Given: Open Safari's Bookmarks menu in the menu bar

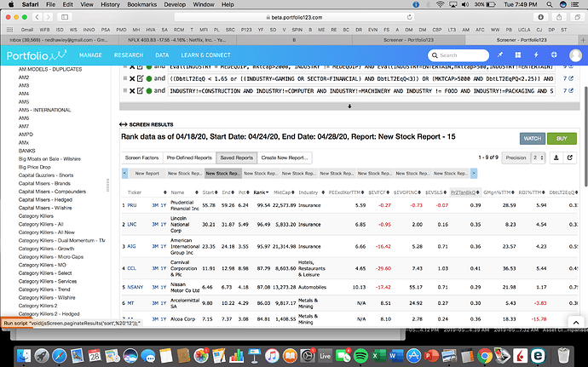Looking at the screenshot, I should coord(142,4).
